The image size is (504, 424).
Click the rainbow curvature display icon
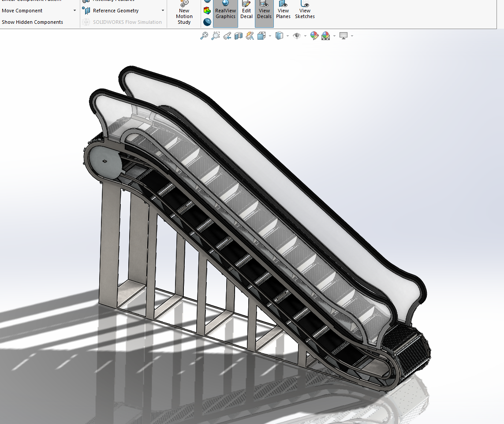pos(207,11)
